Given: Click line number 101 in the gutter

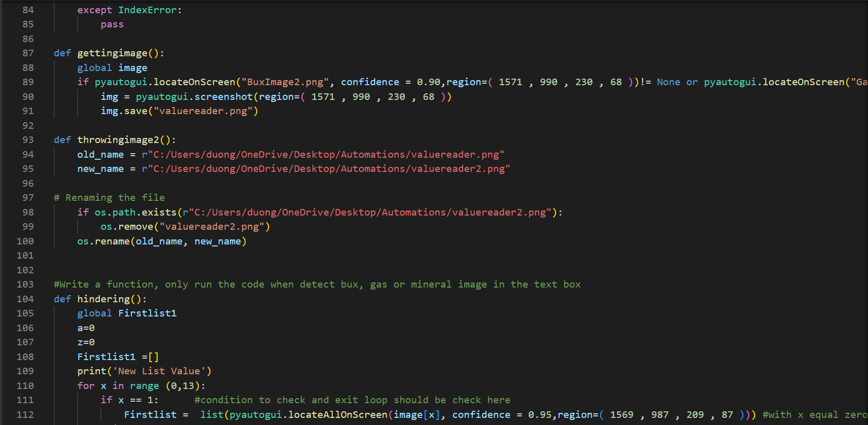Looking at the screenshot, I should tap(25, 256).
